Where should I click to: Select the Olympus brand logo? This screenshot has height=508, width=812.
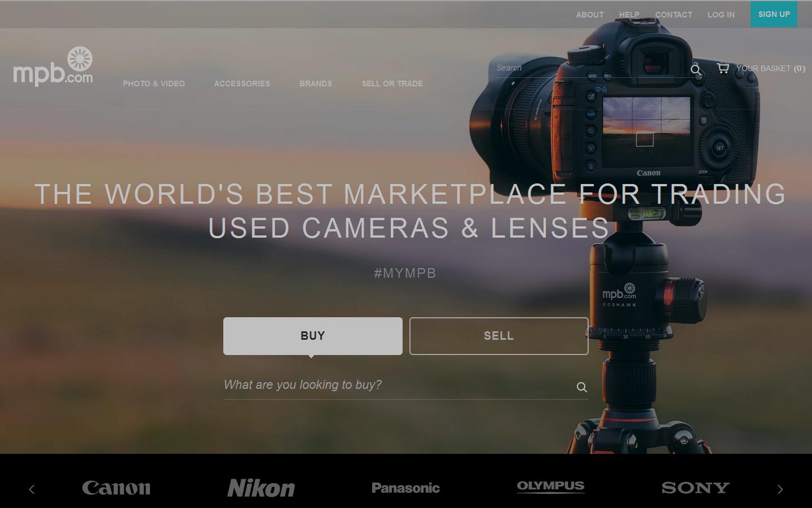tap(550, 487)
